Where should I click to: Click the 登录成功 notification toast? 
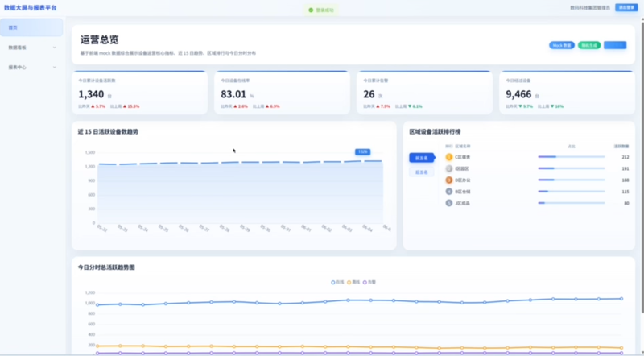321,10
